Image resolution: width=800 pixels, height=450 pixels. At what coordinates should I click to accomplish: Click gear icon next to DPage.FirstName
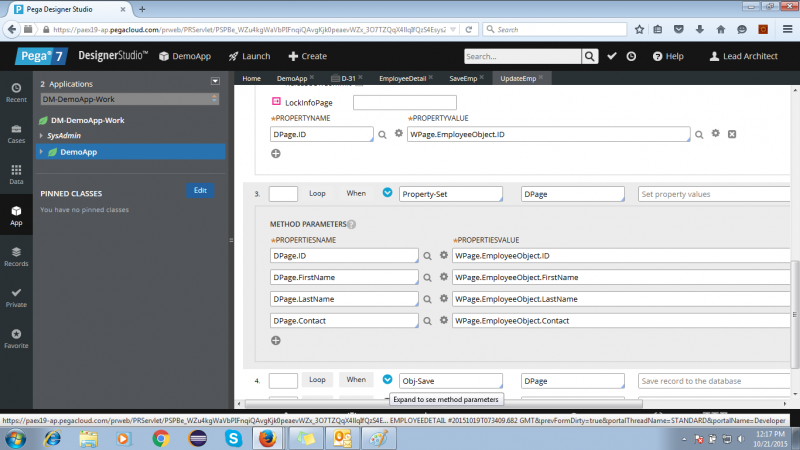click(444, 277)
